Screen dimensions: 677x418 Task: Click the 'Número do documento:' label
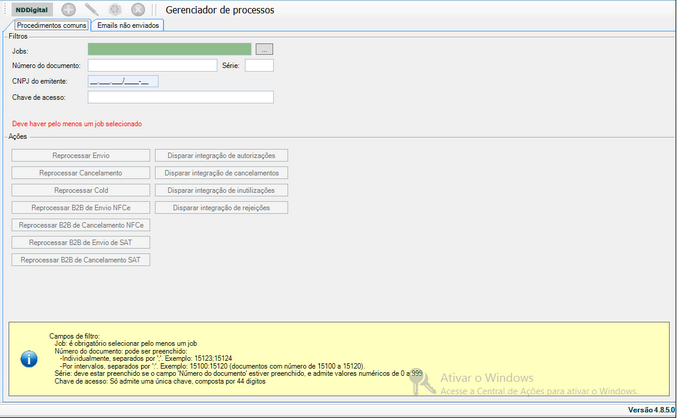46,66
